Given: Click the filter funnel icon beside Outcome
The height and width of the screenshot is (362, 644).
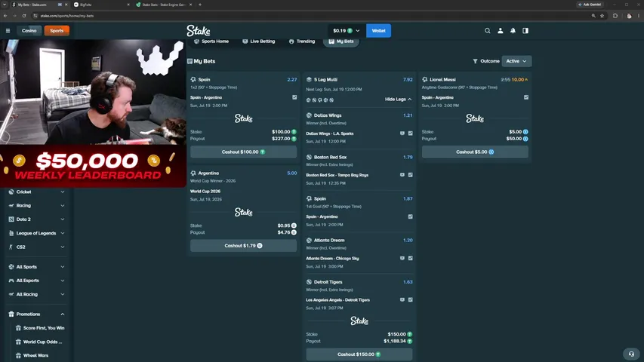Looking at the screenshot, I should pyautogui.click(x=475, y=61).
